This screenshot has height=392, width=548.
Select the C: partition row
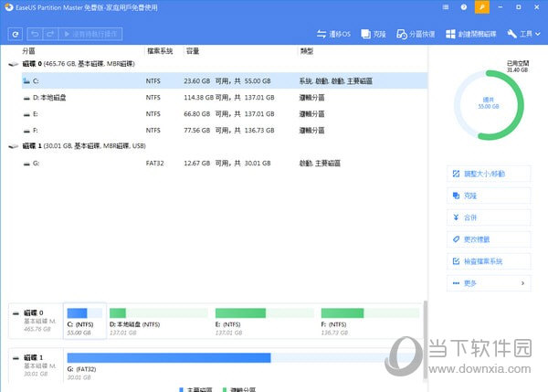(225, 80)
